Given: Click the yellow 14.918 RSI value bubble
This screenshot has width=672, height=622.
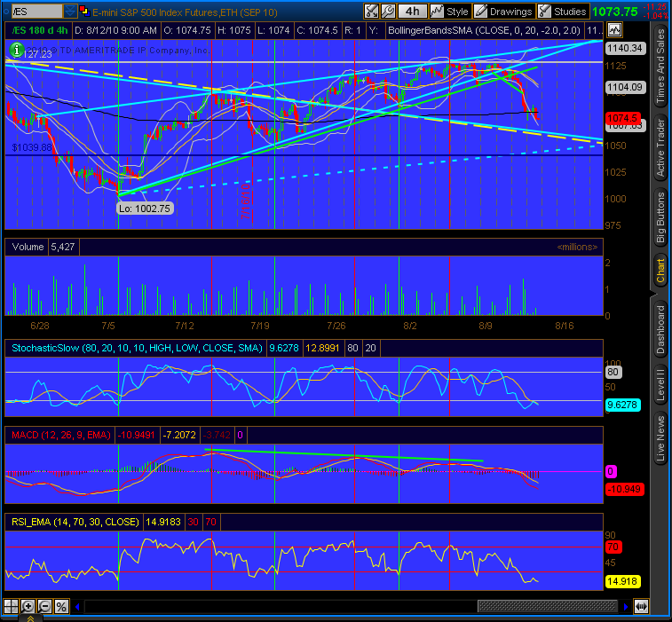Looking at the screenshot, I should tap(622, 581).
